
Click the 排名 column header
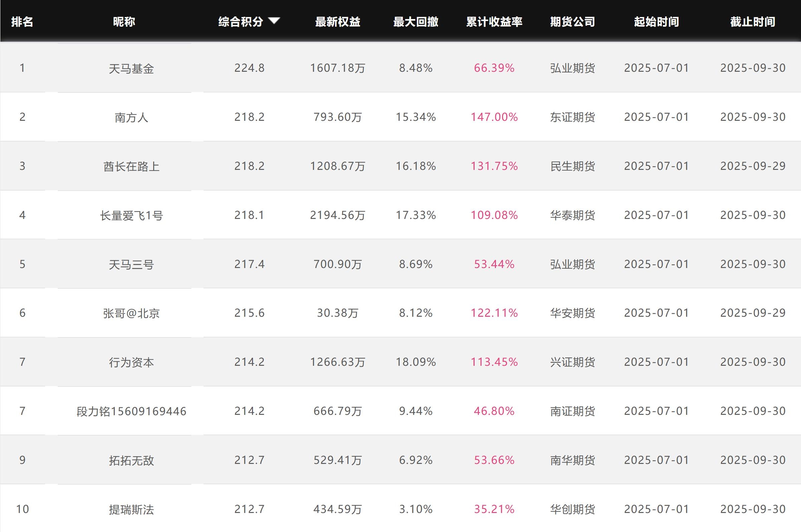pyautogui.click(x=22, y=22)
